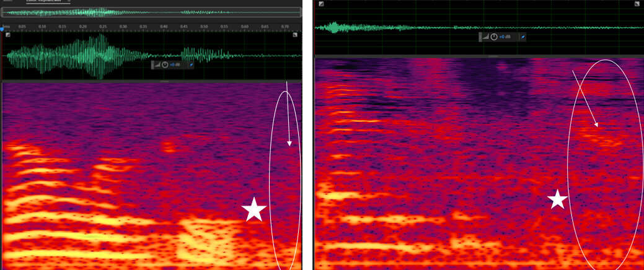The height and width of the screenshot is (270, 644).
Task: Toggle the pin on the right HUD
Action: (523, 37)
